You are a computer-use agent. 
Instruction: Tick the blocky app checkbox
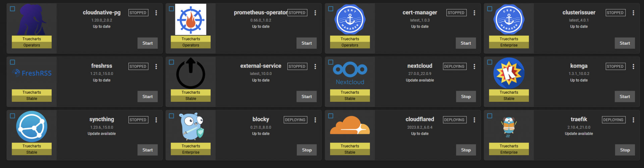pyautogui.click(x=171, y=116)
